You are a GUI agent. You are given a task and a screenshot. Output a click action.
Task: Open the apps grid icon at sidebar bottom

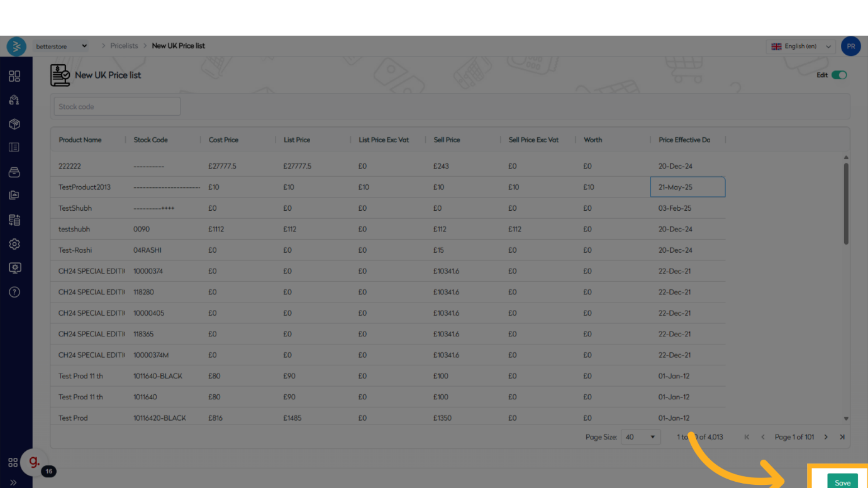[x=13, y=463]
